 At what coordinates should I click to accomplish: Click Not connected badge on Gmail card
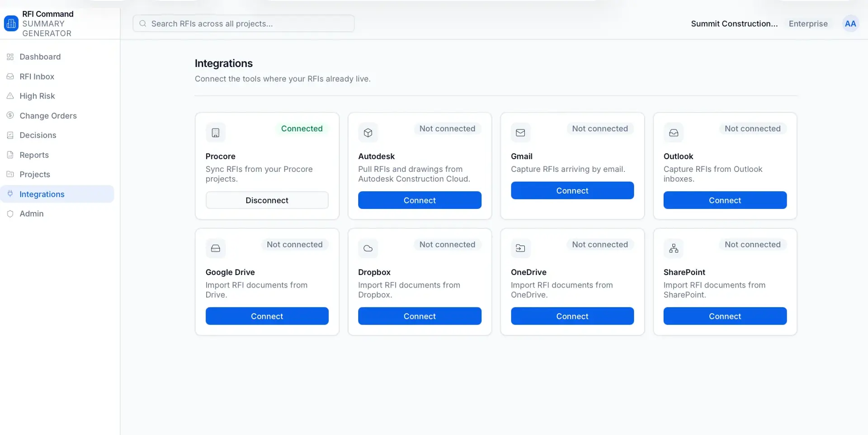tap(600, 128)
